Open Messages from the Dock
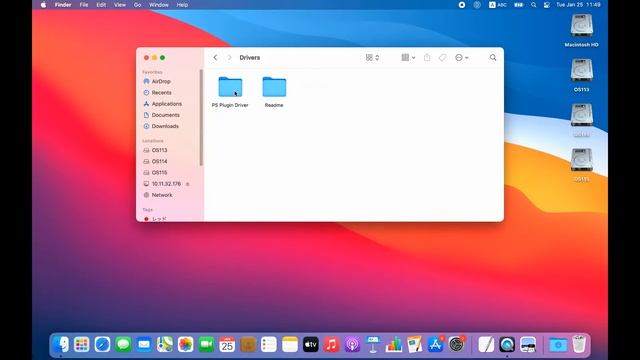 pyautogui.click(x=123, y=344)
